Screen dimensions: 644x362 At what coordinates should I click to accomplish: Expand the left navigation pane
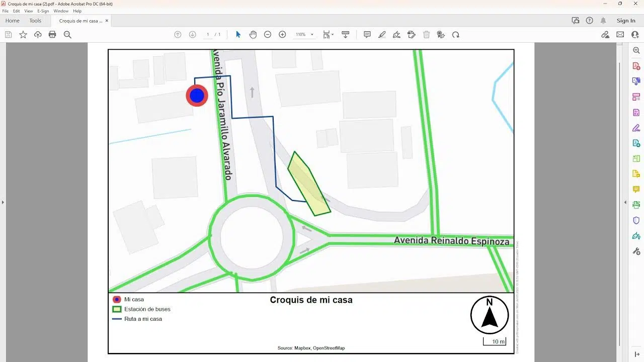[3, 202]
